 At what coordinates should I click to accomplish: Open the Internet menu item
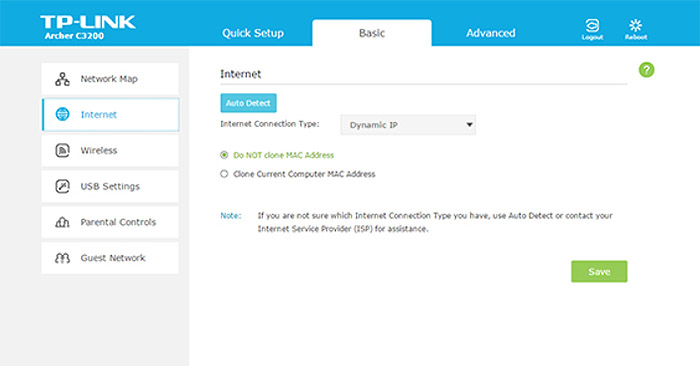tap(110, 115)
